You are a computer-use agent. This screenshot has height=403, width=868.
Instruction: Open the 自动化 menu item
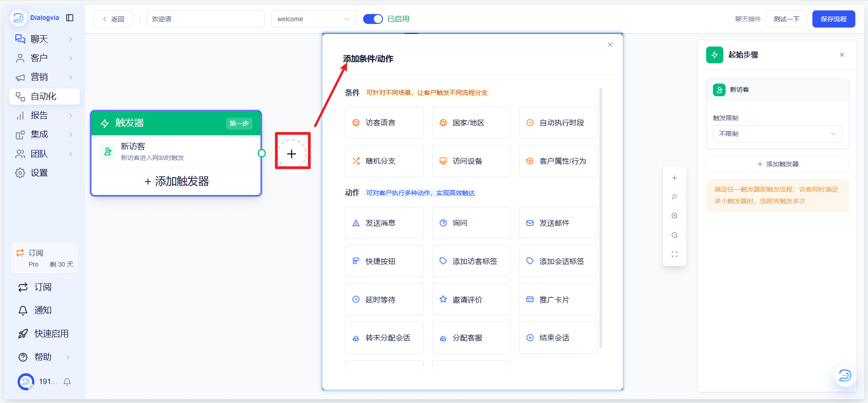click(44, 96)
